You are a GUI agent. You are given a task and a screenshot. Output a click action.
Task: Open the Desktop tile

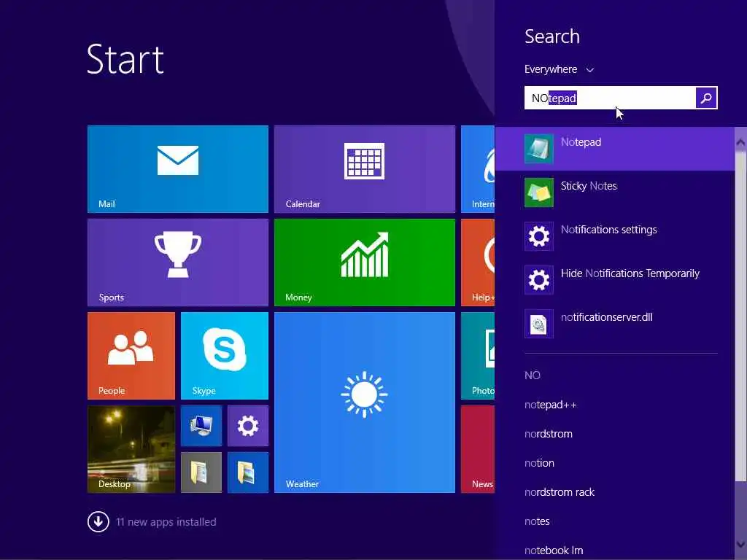131,449
